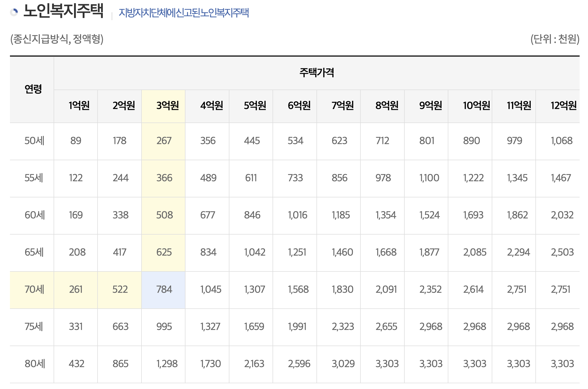Click the 지방자치단체에신고된노인복지주택 subtitle link
The height and width of the screenshot is (389, 588).
click(x=184, y=13)
